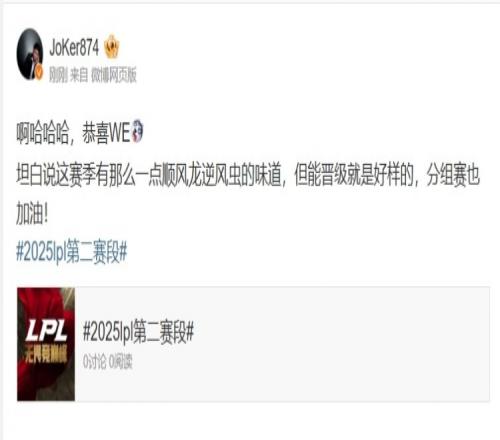Click the LPL logo in card image
500x440 pixels.
[x=46, y=330]
